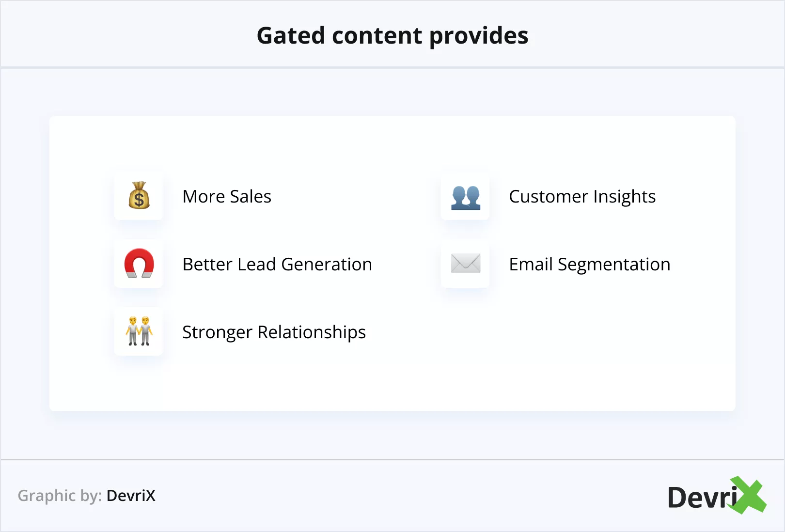Viewport: 785px width, 532px height.
Task: Click the gray "Graphic by:" text
Action: click(x=60, y=496)
